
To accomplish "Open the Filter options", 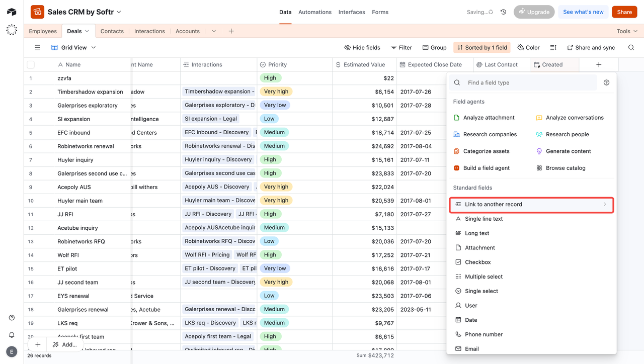I will [401, 47].
